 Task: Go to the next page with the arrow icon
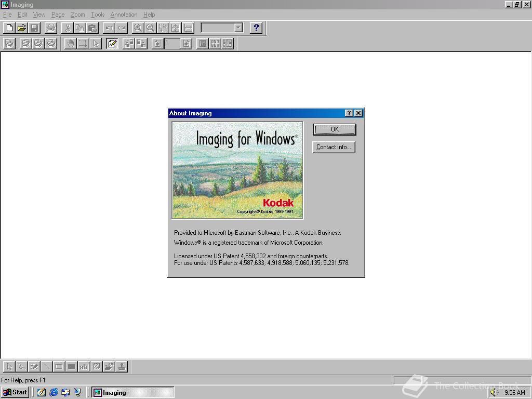[x=187, y=44]
